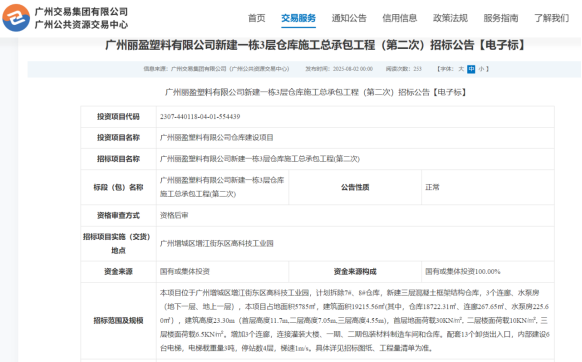Image resolution: width=582 pixels, height=362 pixels.
Task: Click the main announcement title heading
Action: [x=315, y=45]
